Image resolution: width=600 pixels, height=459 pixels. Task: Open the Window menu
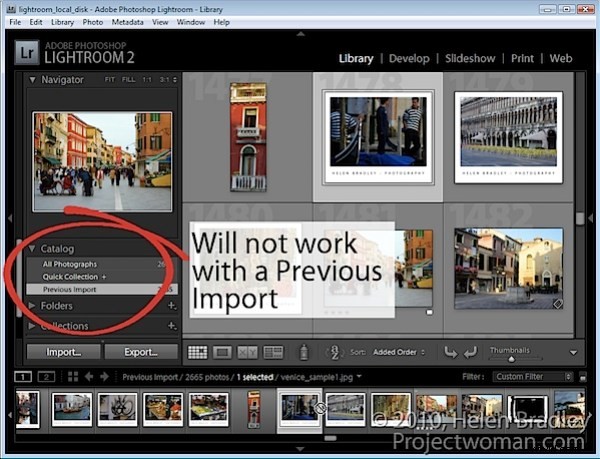point(191,22)
